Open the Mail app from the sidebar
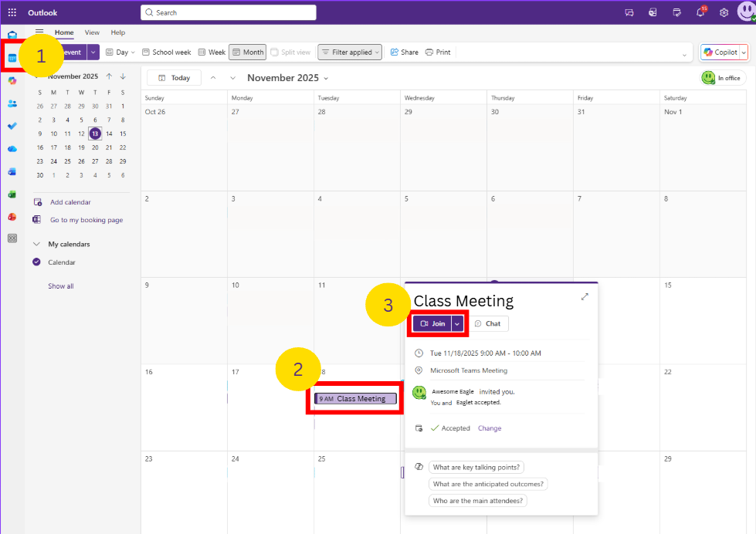This screenshot has width=756, height=534. [x=12, y=35]
